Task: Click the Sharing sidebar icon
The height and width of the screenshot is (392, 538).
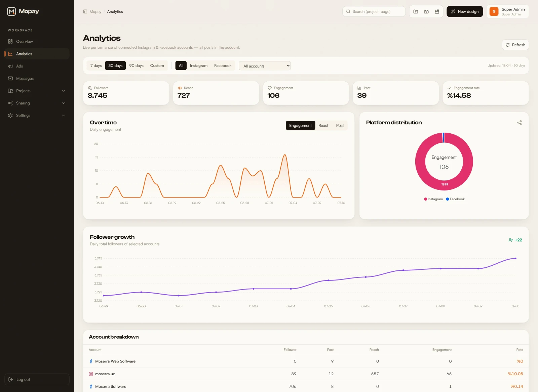Action: point(10,103)
